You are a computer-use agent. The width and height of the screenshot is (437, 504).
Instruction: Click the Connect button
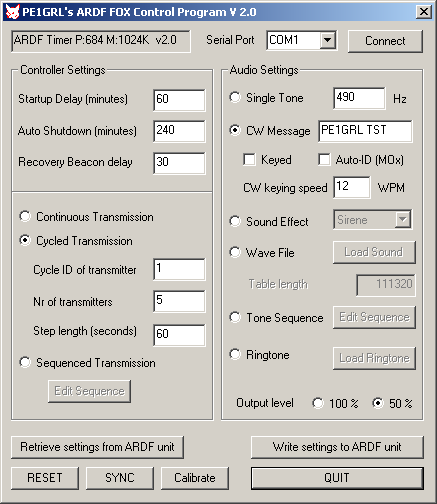tap(385, 41)
